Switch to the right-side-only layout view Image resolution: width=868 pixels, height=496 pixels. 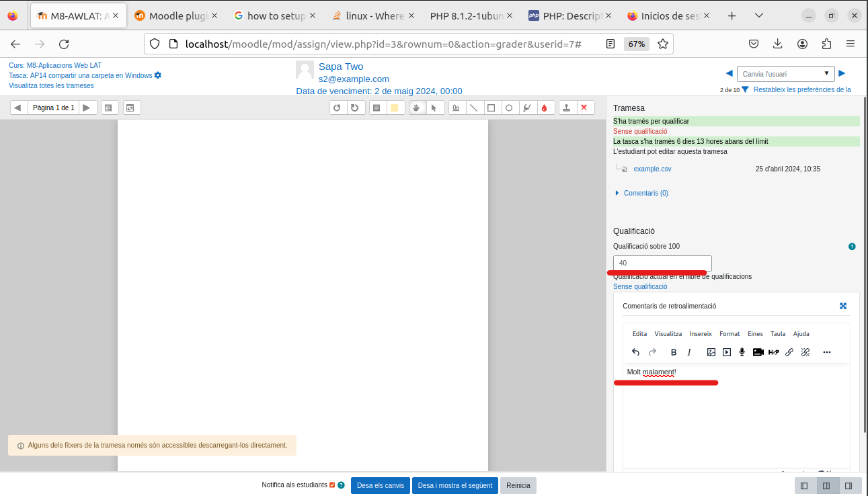pyautogui.click(x=849, y=486)
